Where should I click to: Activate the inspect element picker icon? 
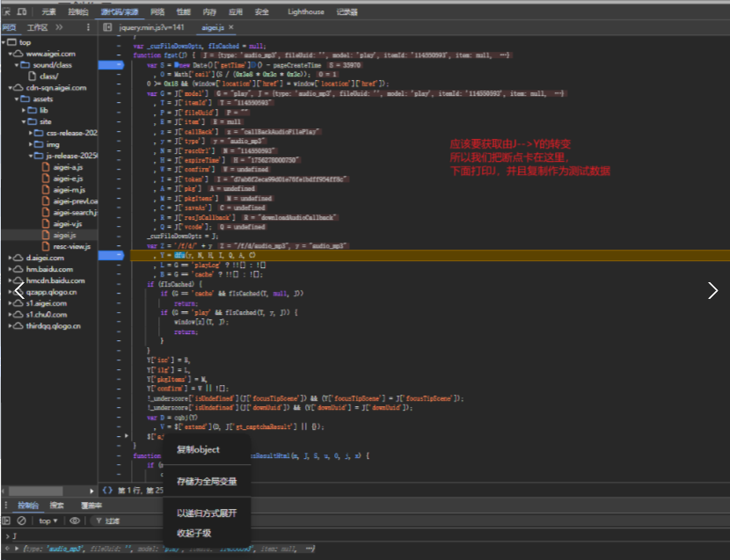point(6,11)
